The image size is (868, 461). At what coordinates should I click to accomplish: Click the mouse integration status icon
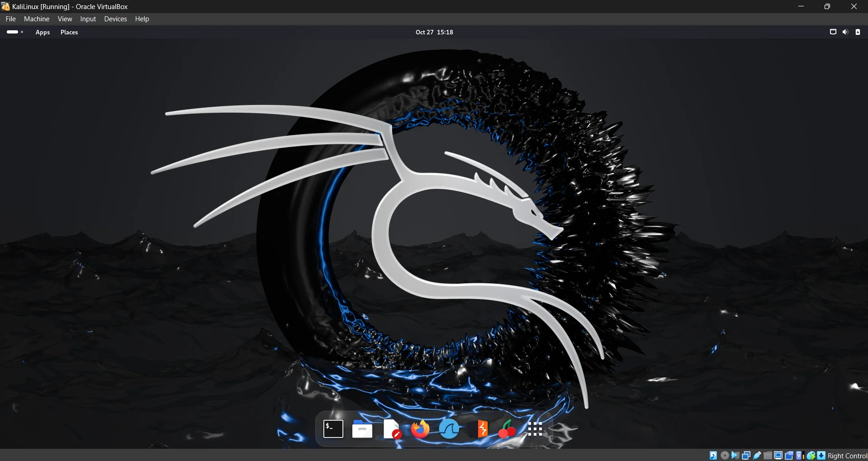click(x=811, y=456)
